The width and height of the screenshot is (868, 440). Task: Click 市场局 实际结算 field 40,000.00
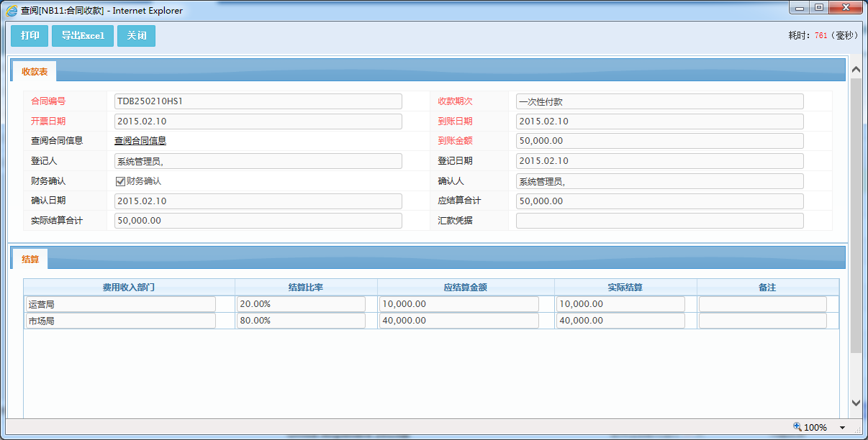click(620, 321)
